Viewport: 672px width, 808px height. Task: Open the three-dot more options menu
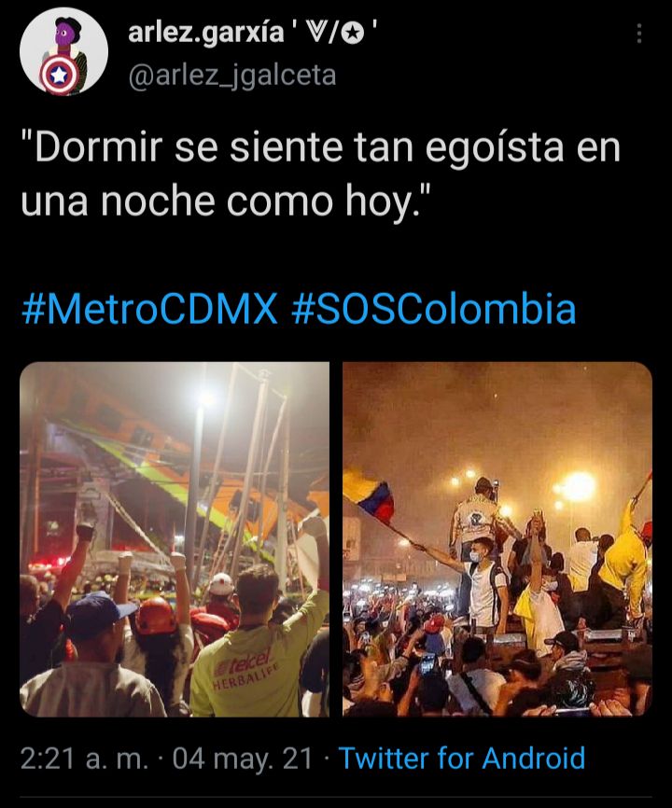[x=639, y=34]
